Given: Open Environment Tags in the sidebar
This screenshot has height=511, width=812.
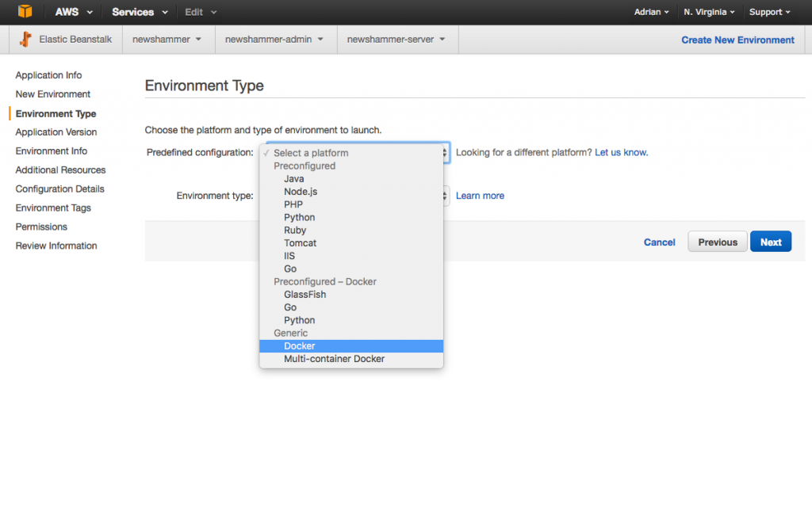Looking at the screenshot, I should coord(52,208).
